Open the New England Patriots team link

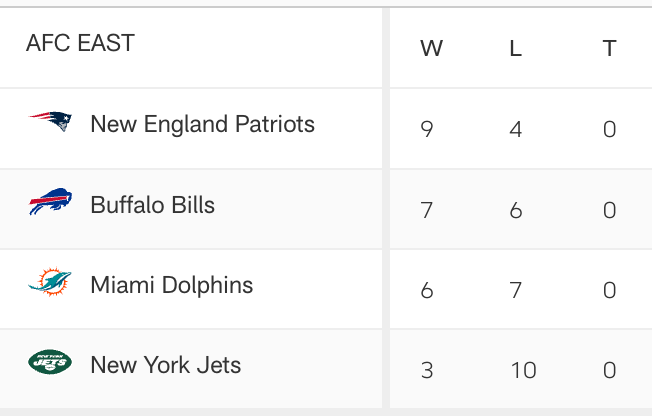(x=202, y=124)
